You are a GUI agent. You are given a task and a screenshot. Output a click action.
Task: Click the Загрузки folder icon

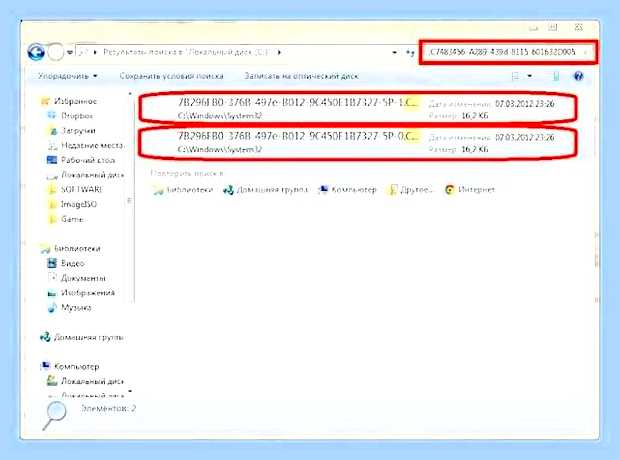(x=52, y=131)
